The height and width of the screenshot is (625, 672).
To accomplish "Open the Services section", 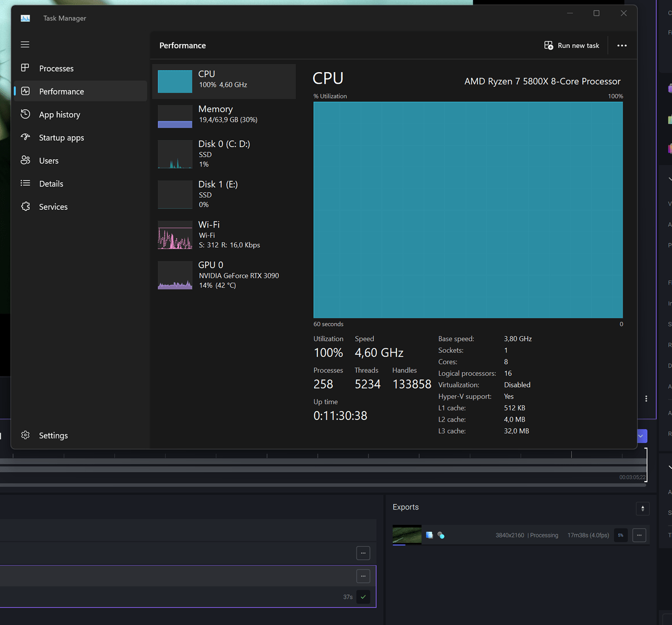I will point(53,207).
